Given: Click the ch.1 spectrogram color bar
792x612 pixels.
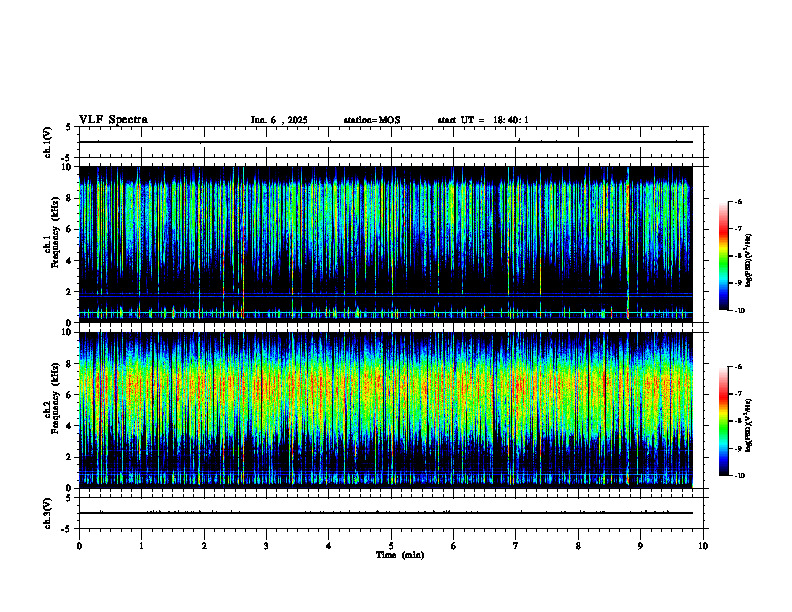Looking at the screenshot, I should [724, 256].
